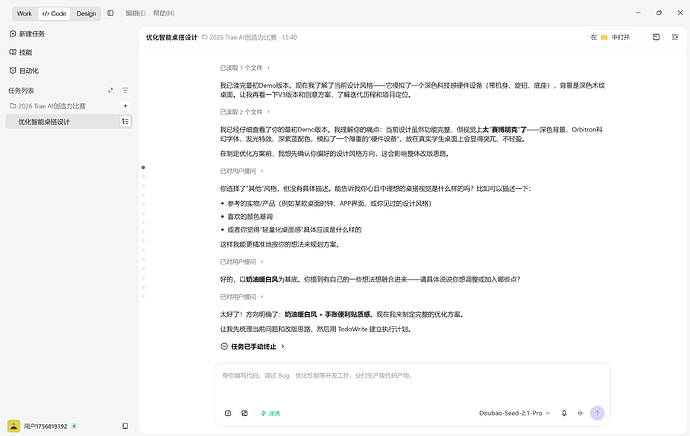
Task: Open the header breadcrumb folder 2026 Trae AI创造力比赛
Action: point(239,37)
